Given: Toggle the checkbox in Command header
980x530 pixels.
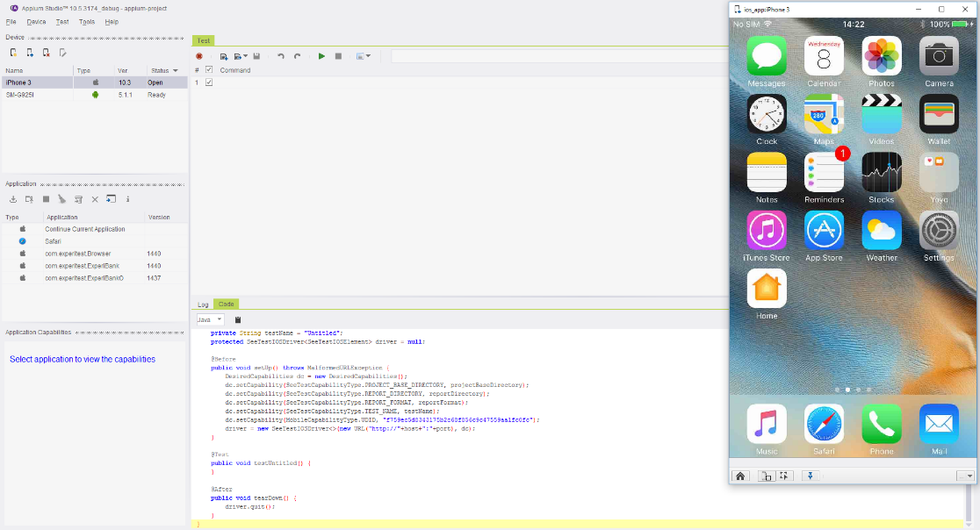Looking at the screenshot, I should tap(209, 70).
